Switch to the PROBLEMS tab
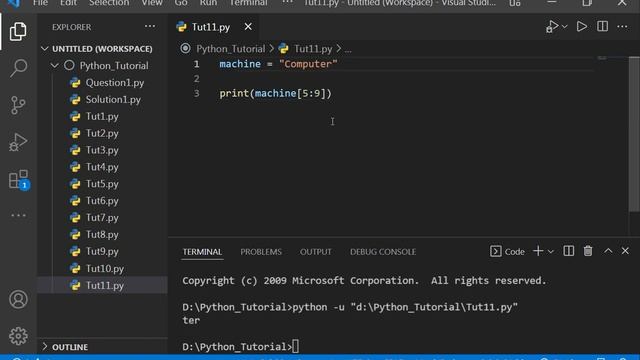The width and height of the screenshot is (640, 360). point(261,252)
